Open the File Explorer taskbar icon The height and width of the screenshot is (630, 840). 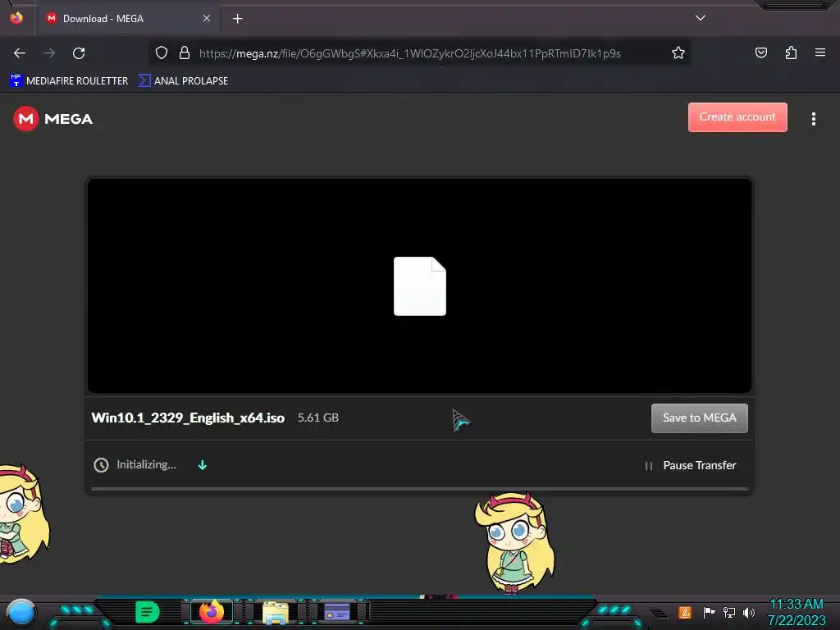276,613
